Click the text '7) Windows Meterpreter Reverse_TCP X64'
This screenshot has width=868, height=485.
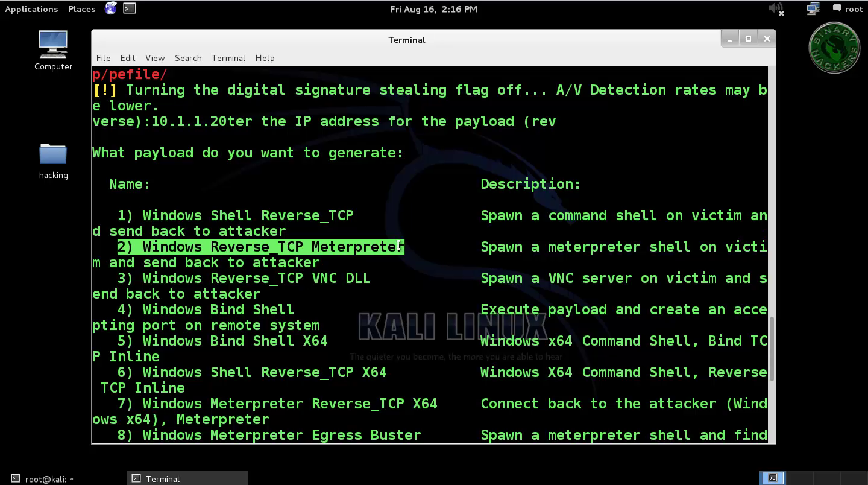pos(277,404)
